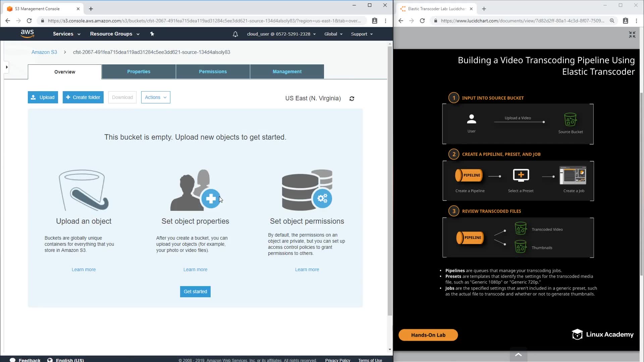Switch to the Properties tab
The height and width of the screenshot is (362, 644).
(139, 72)
